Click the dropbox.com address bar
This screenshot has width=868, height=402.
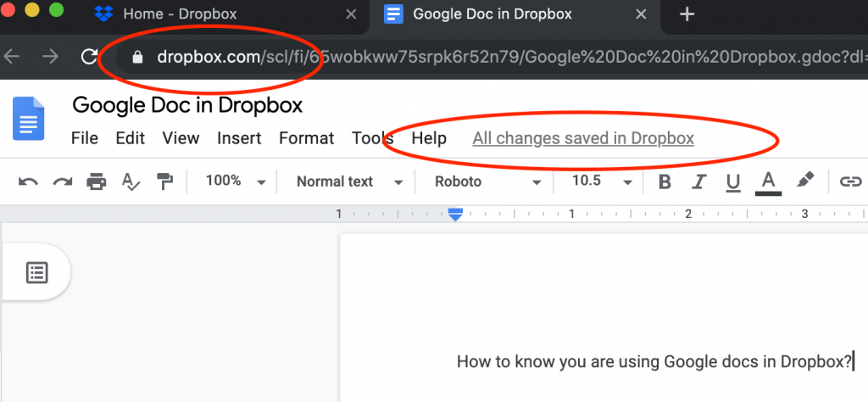pyautogui.click(x=492, y=57)
